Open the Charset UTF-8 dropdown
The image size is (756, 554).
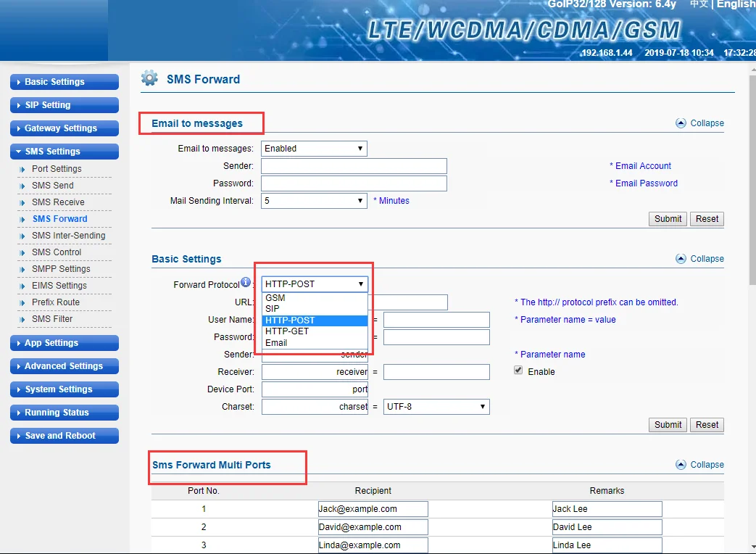pyautogui.click(x=436, y=407)
